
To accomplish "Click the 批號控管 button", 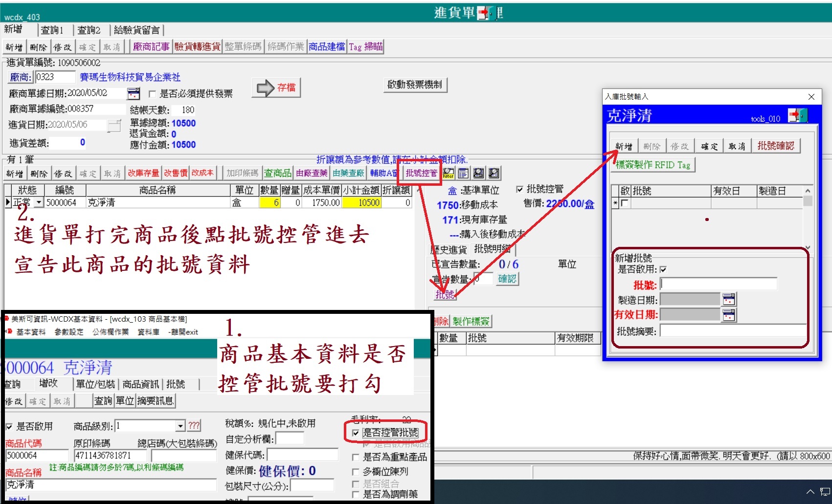I will coord(421,173).
